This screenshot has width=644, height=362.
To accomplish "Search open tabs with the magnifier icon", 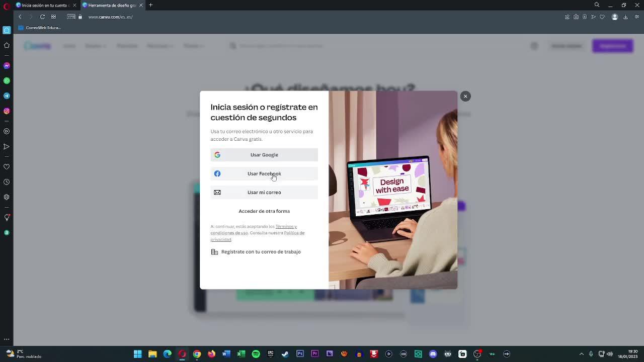I will (597, 5).
